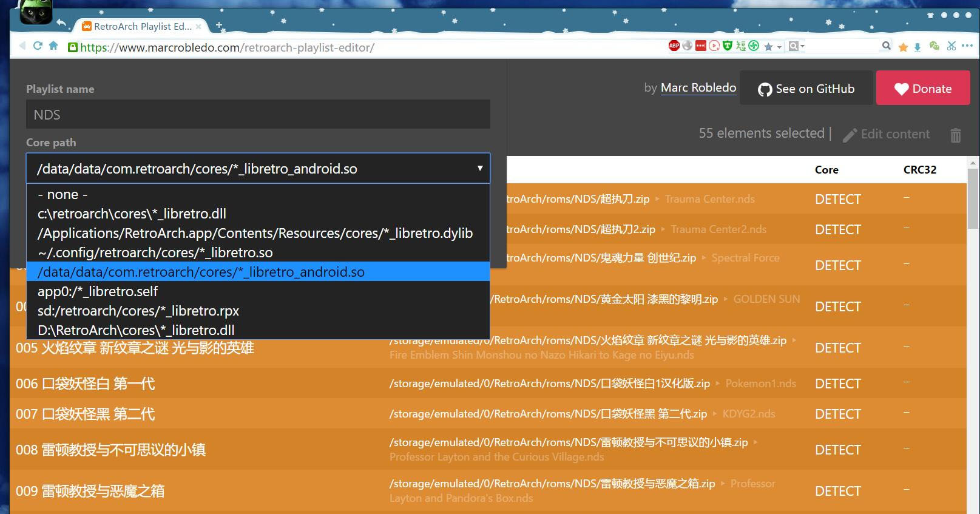980x514 pixels.
Task: Click the green secure padlock icon
Action: tap(73, 47)
